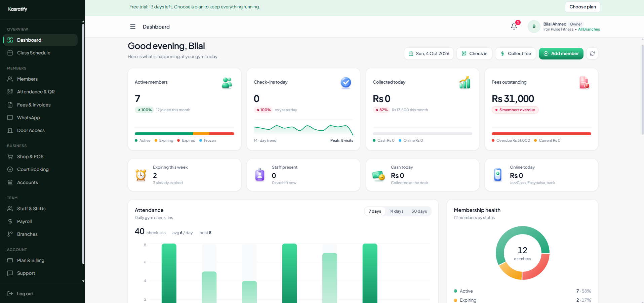Click the Online today phone icon
Viewport: 644px width, 303px height.
(x=498, y=175)
